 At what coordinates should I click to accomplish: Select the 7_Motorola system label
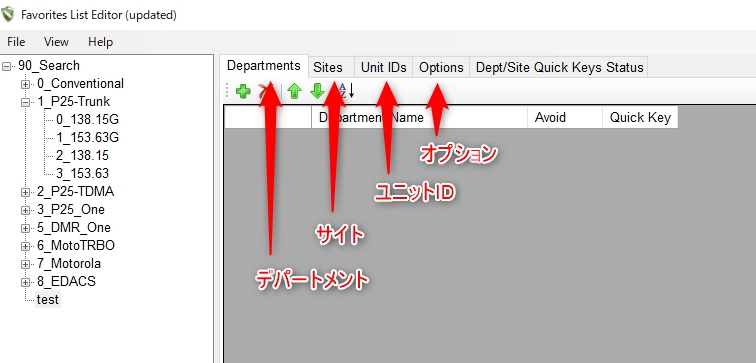69,264
